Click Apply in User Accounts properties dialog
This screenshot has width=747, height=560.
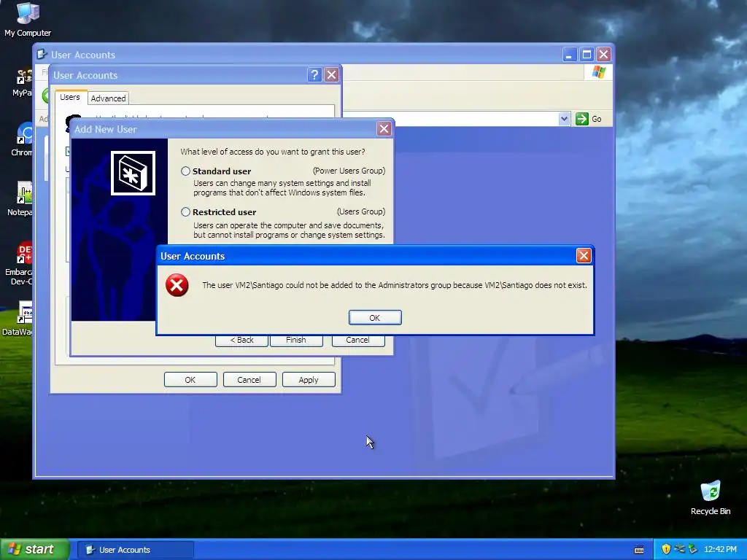tap(309, 379)
